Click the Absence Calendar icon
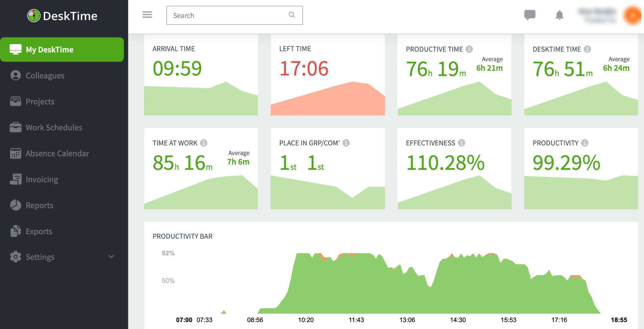644x329 pixels. point(15,153)
